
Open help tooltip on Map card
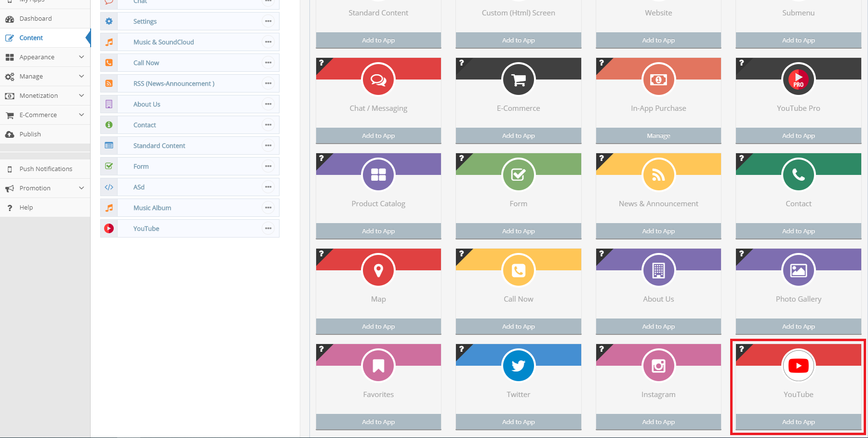click(321, 253)
